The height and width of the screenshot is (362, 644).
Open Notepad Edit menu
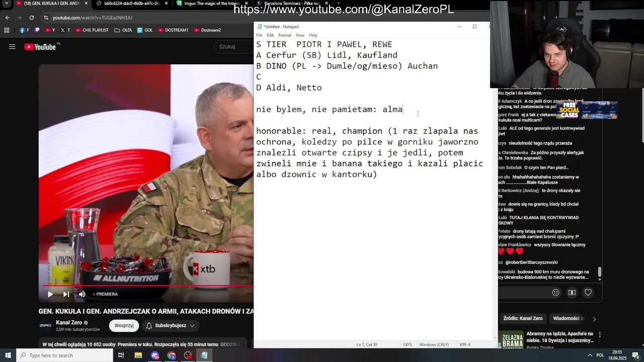(x=270, y=35)
